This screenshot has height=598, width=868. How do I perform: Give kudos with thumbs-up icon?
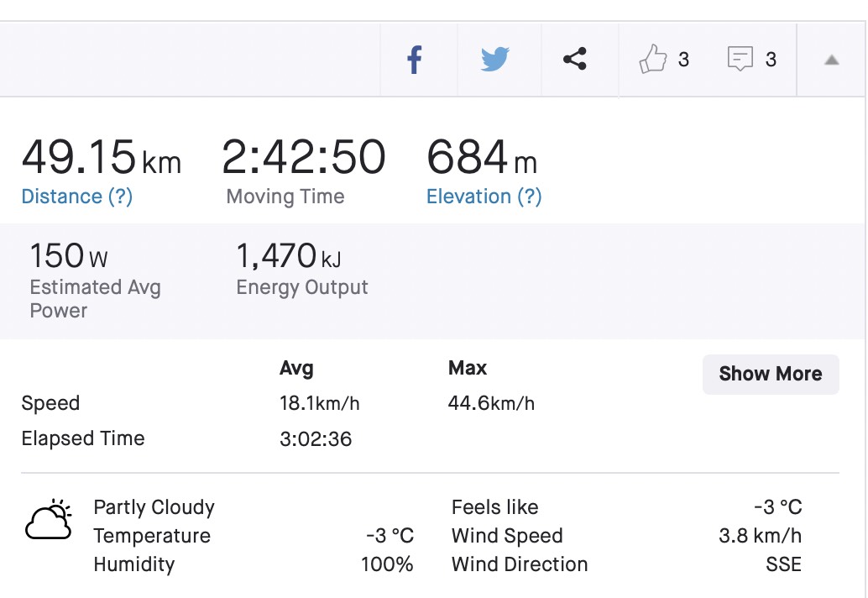tap(652, 59)
